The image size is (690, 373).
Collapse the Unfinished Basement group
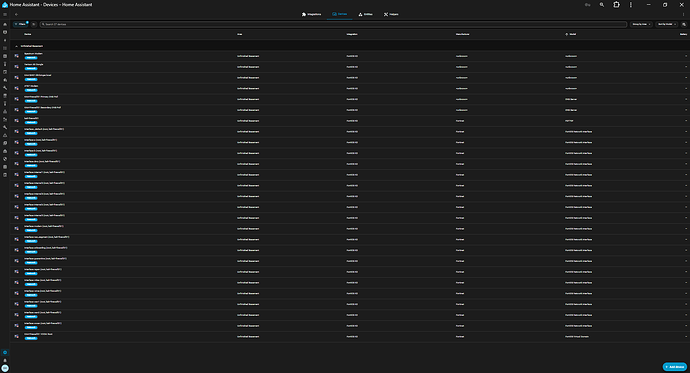[x=16, y=46]
